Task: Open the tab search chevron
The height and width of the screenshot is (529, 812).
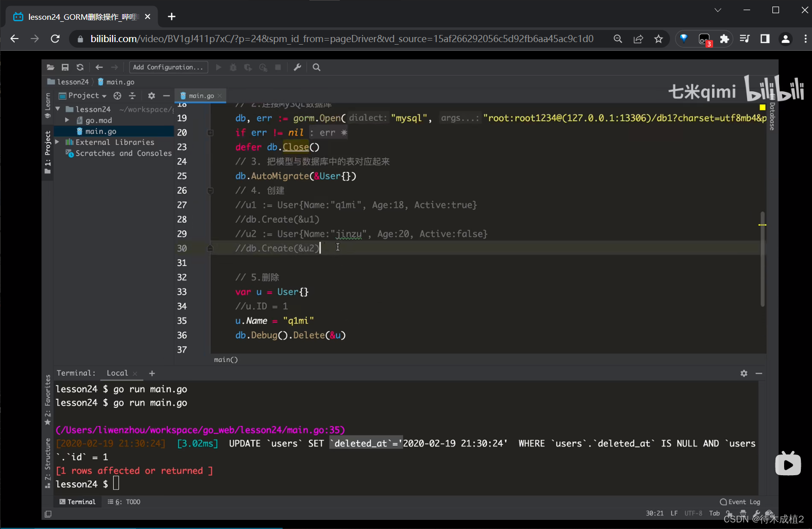Action: click(718, 10)
